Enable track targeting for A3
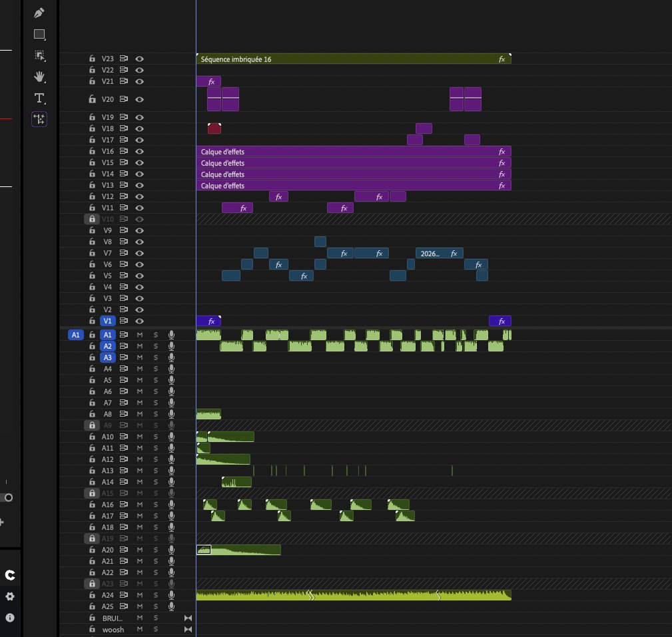 (107, 357)
